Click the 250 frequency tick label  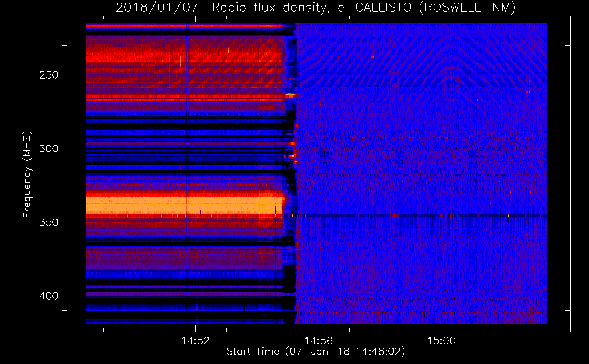pyautogui.click(x=49, y=75)
